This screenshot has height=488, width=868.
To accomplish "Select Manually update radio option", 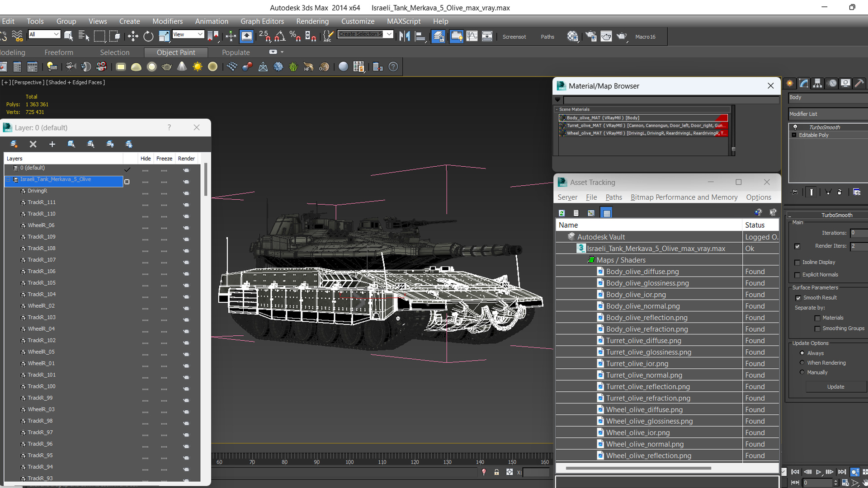I will pos(802,372).
